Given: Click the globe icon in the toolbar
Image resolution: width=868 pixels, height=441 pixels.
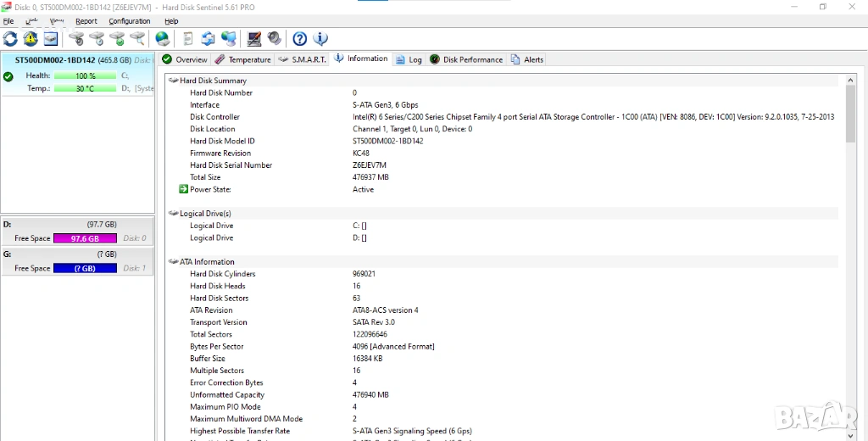Looking at the screenshot, I should (x=162, y=39).
